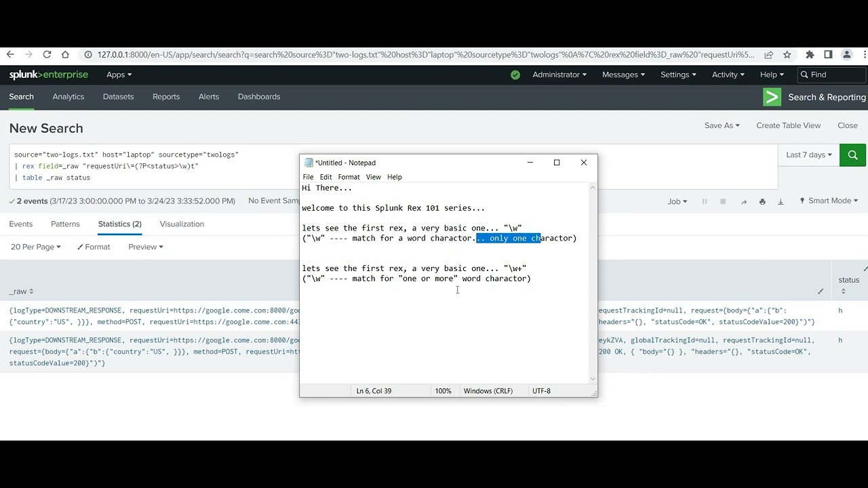Image resolution: width=868 pixels, height=488 pixels.
Task: Share this page from address bar
Action: (x=768, y=55)
